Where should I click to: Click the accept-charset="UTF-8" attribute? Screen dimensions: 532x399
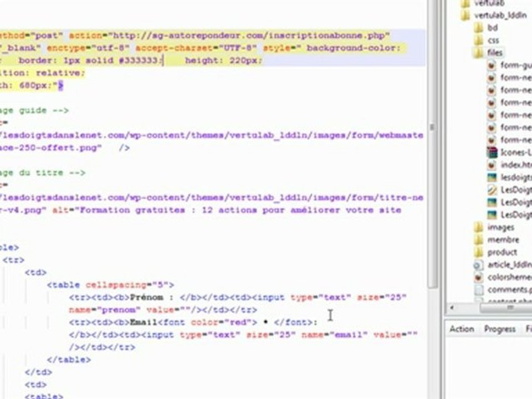click(x=196, y=48)
